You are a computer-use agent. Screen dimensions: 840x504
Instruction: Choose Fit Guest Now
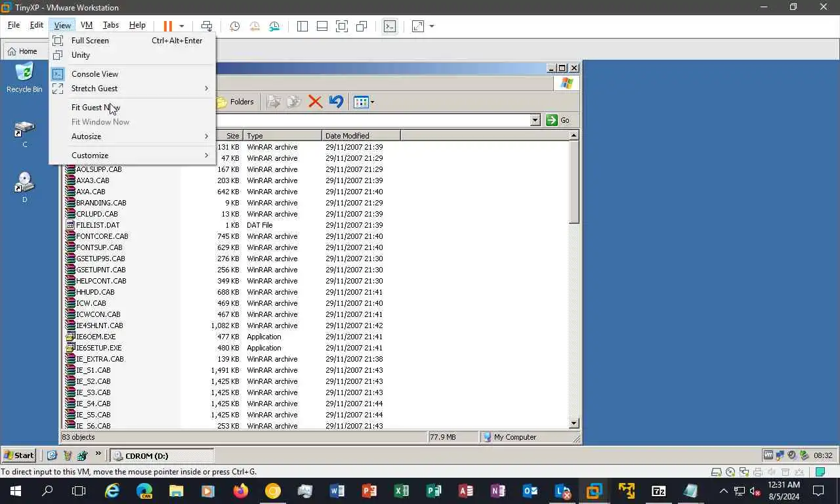pyautogui.click(x=132, y=108)
